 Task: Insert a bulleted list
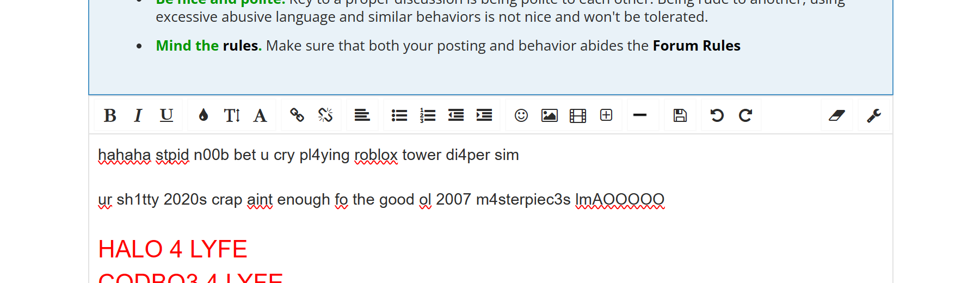click(399, 115)
